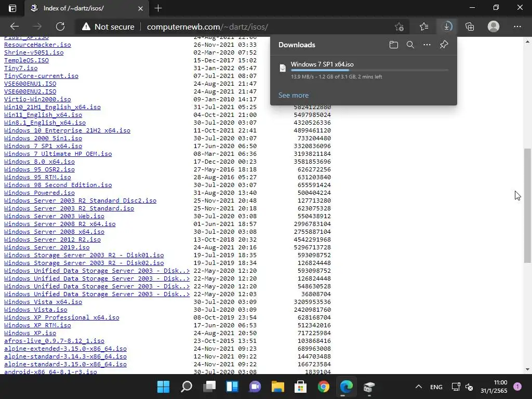
Task: Open the notification center badge
Action: point(517,386)
